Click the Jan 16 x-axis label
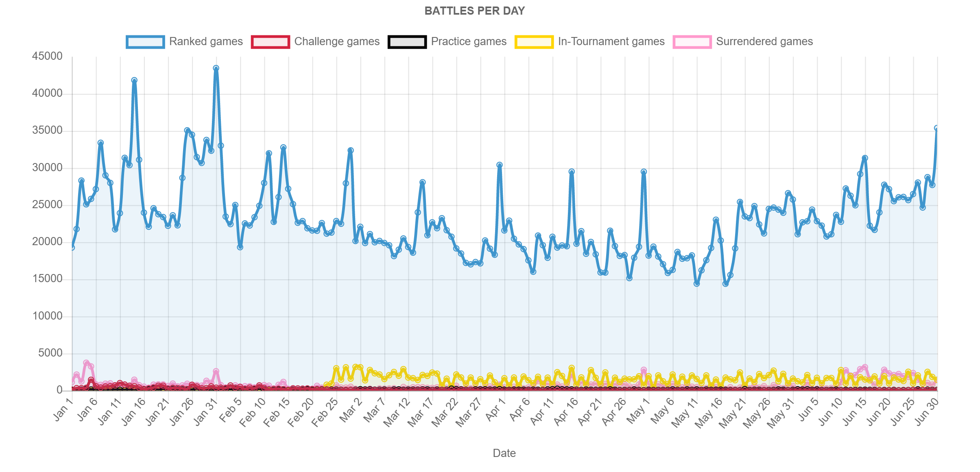The height and width of the screenshot is (472, 980). [x=133, y=411]
